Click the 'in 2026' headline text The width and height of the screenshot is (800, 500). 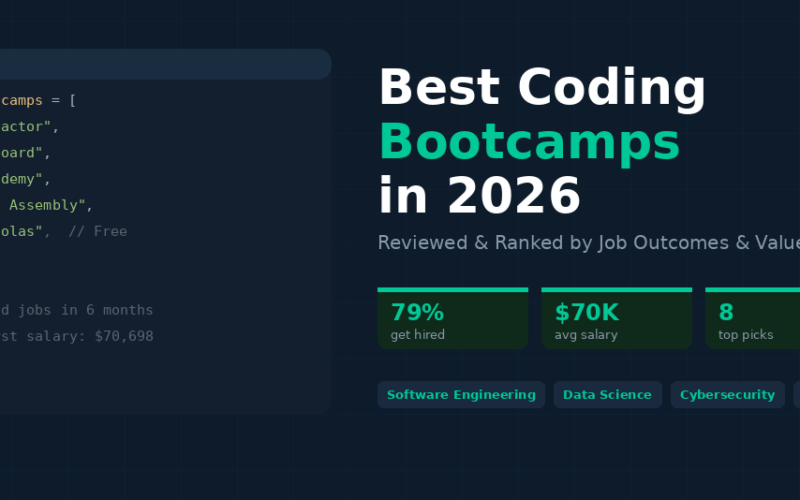[480, 195]
